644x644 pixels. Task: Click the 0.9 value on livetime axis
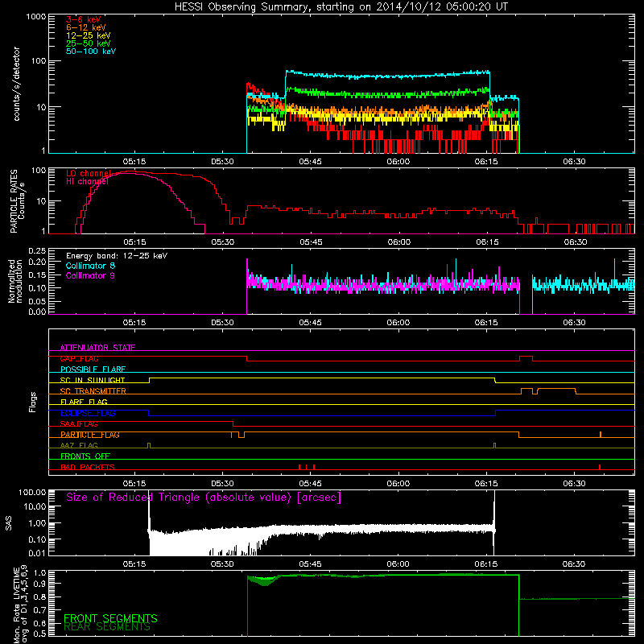[x=41, y=584]
